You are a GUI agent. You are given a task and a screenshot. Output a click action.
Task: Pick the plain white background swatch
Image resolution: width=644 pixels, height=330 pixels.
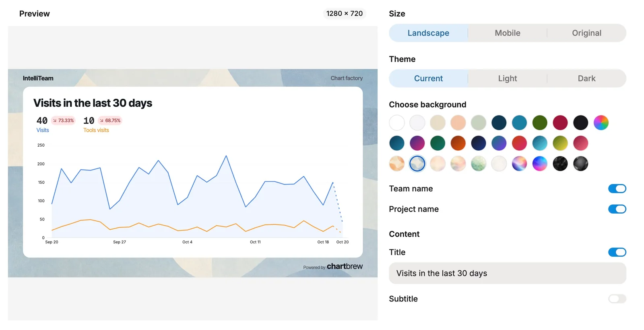[397, 122]
